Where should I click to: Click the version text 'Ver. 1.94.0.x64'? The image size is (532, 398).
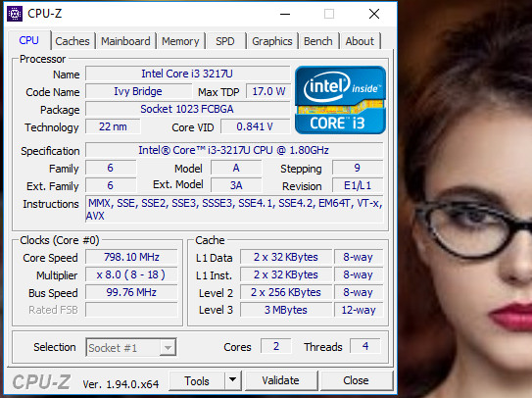pos(121,384)
